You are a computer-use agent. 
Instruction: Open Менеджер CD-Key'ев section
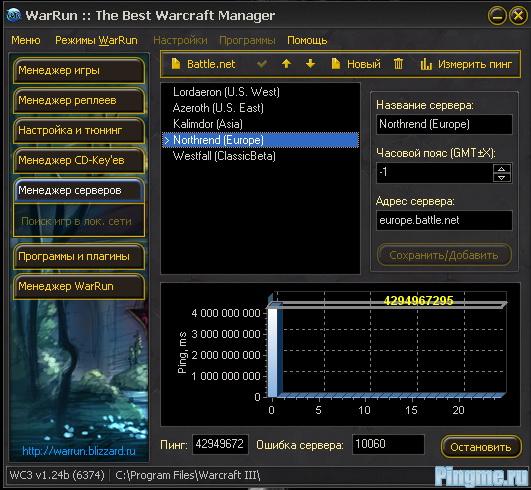point(79,160)
